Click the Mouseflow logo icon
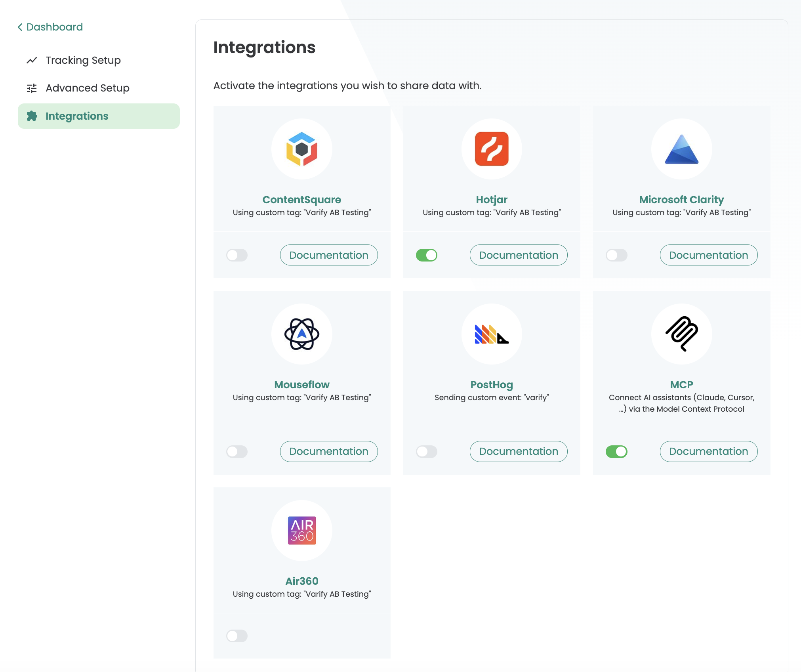Image resolution: width=801 pixels, height=672 pixels. (302, 334)
